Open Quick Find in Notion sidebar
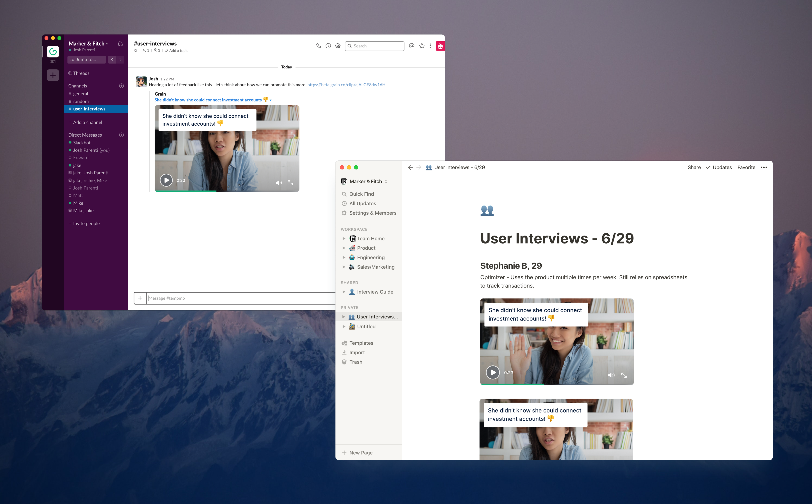 click(361, 194)
